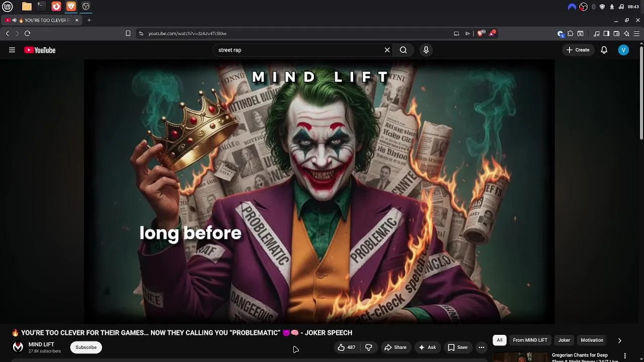Open the tab search icon in toolbar
Image resolution: width=644 pixels, height=362 pixels.
tap(580, 34)
